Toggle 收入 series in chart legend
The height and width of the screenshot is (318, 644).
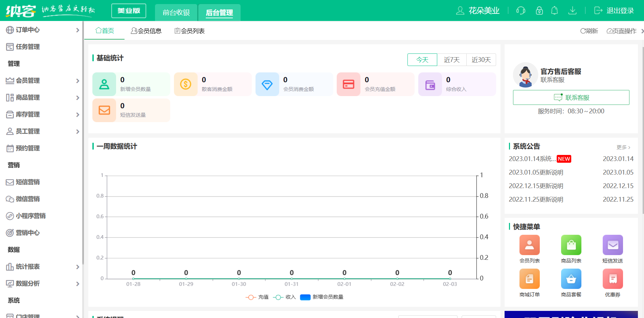tap(284, 297)
